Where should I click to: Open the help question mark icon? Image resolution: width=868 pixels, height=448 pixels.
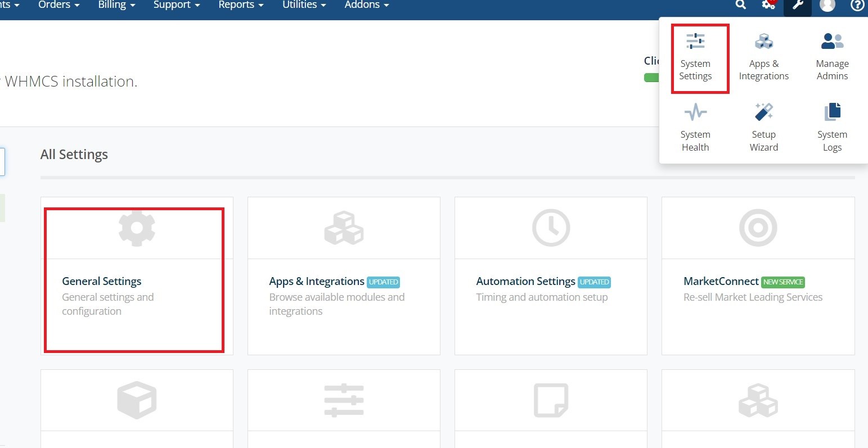point(857,4)
